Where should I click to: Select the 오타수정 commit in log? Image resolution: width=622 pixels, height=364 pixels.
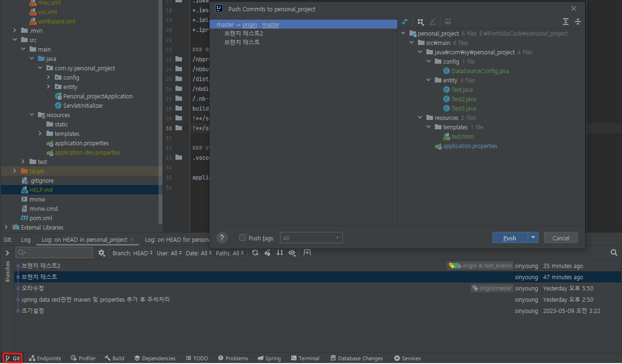pos(33,288)
